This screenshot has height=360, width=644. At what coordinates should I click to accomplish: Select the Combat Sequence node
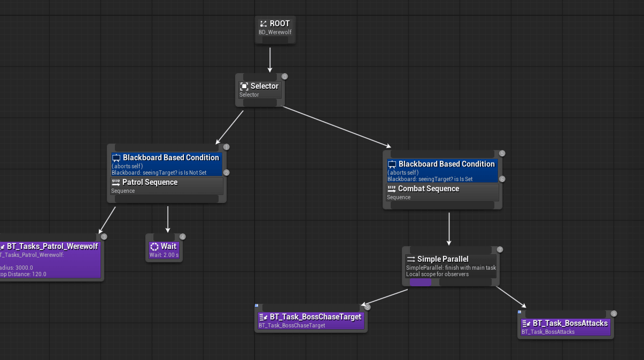point(443,192)
